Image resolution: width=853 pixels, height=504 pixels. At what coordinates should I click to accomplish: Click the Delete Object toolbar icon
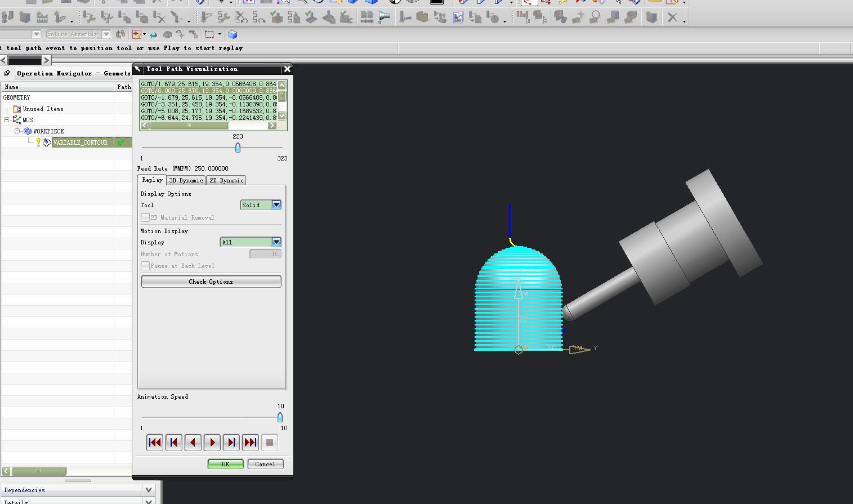159,17
